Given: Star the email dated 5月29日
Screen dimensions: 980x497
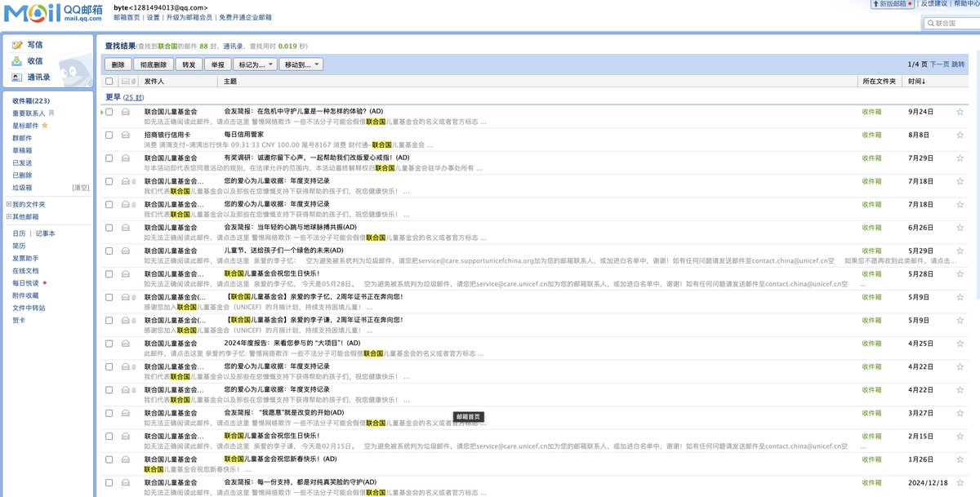Looking at the screenshot, I should pos(960,251).
